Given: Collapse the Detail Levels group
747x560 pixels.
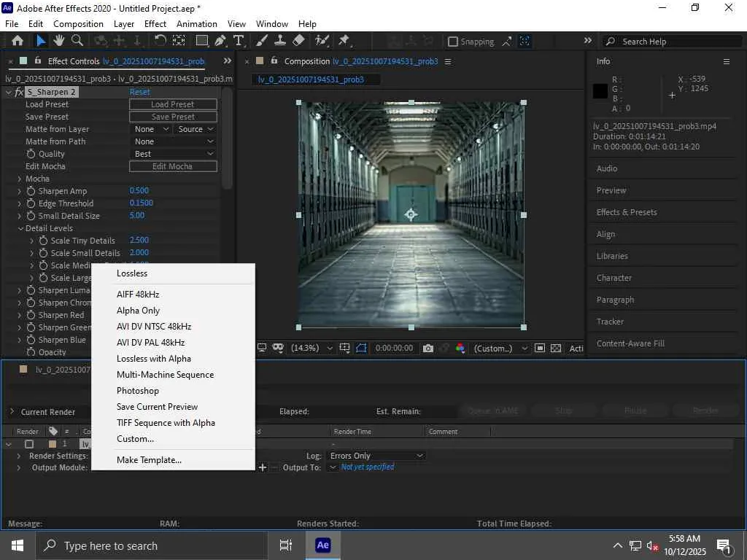Looking at the screenshot, I should point(20,228).
